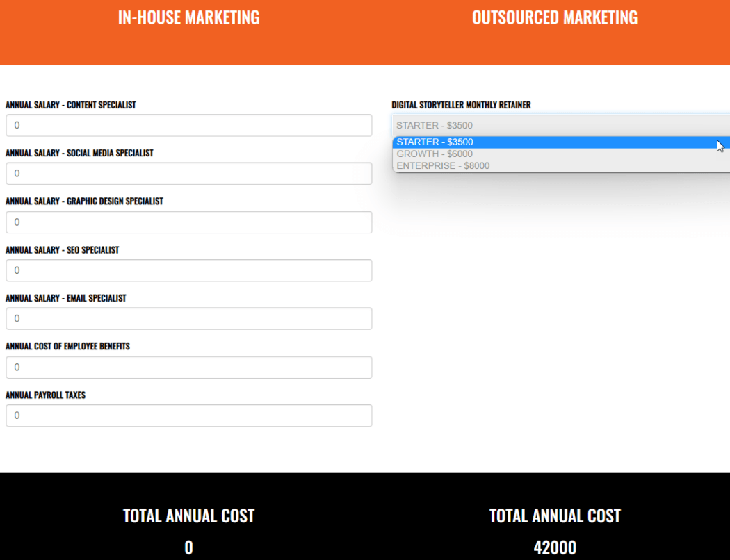Viewport: 730px width, 560px height.
Task: Click the Annual Payroll Taxes label
Action: [x=46, y=395]
